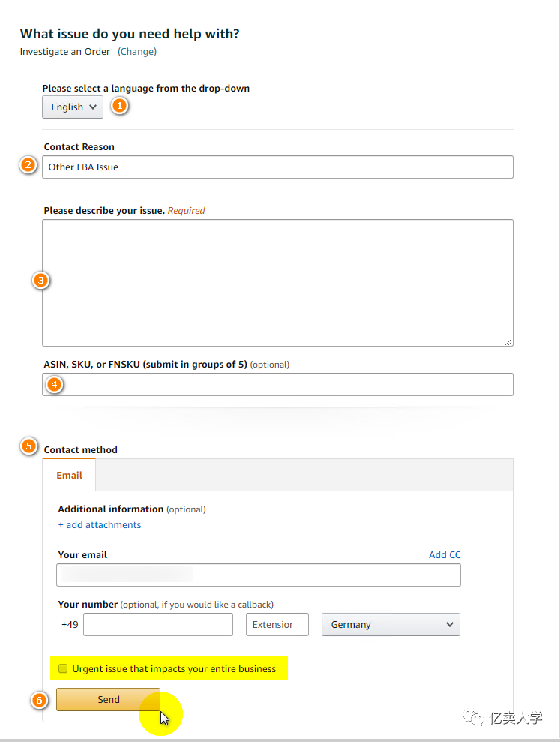This screenshot has width=560, height=742.
Task: Click the orange step 6 marker
Action: click(x=41, y=700)
